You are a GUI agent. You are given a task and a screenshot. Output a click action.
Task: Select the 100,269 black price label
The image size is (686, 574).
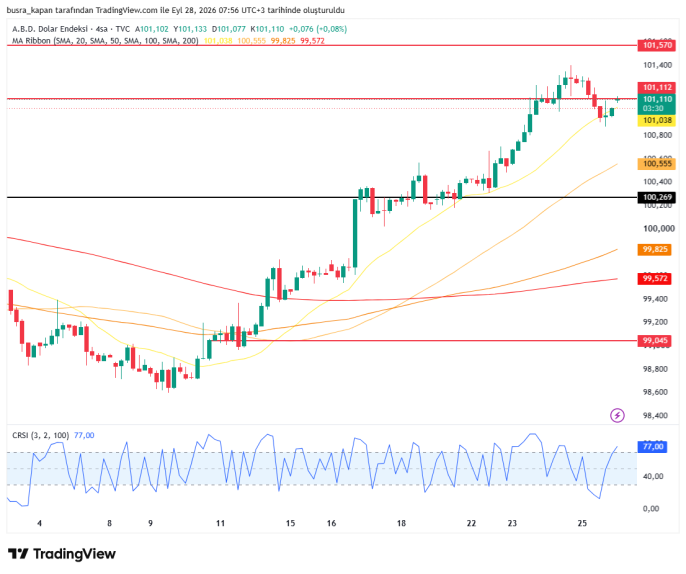pos(656,197)
